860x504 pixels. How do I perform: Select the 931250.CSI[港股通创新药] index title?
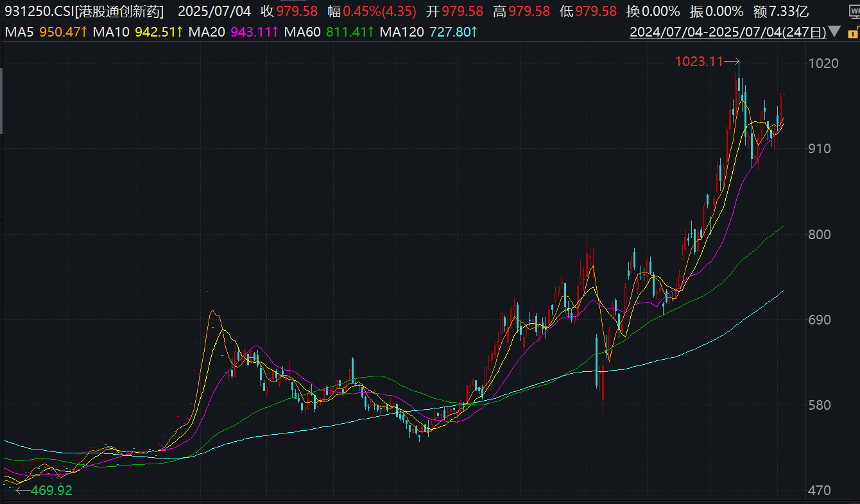84,11
